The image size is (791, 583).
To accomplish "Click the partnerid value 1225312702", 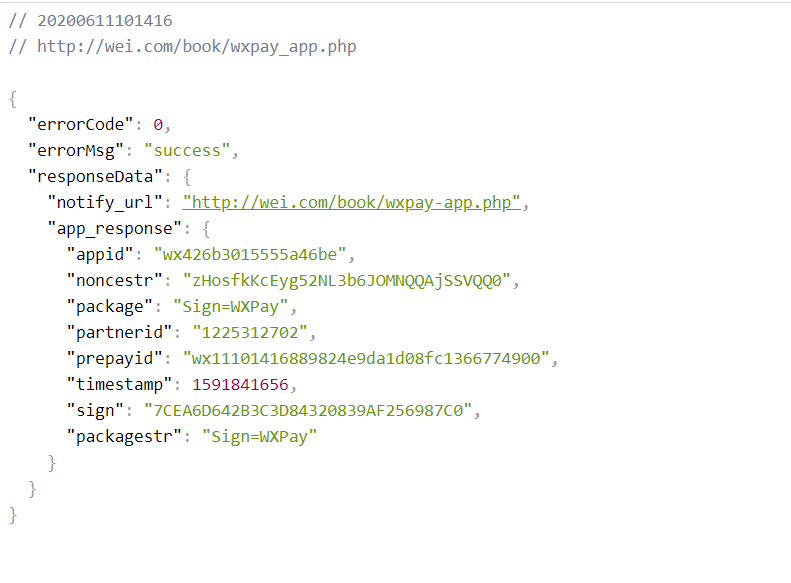I will (250, 333).
